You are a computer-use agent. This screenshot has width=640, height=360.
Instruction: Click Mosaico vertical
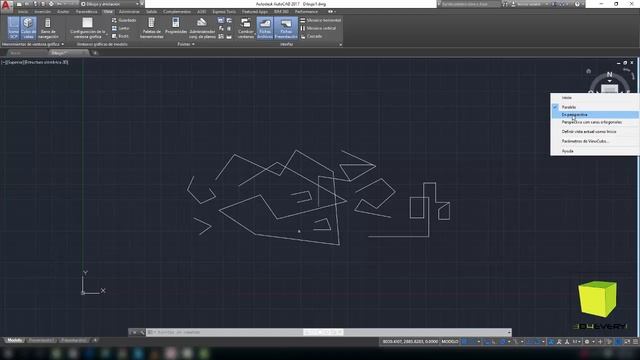point(318,28)
